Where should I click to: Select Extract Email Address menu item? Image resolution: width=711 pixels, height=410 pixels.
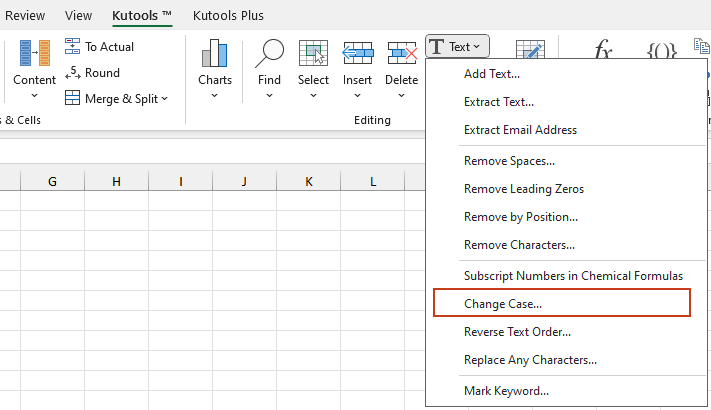[520, 130]
